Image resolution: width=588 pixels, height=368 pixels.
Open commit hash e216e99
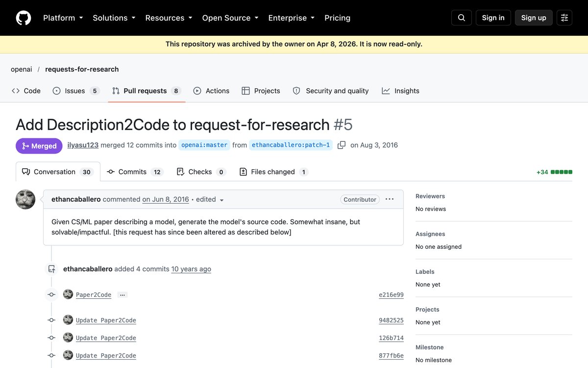coord(391,295)
